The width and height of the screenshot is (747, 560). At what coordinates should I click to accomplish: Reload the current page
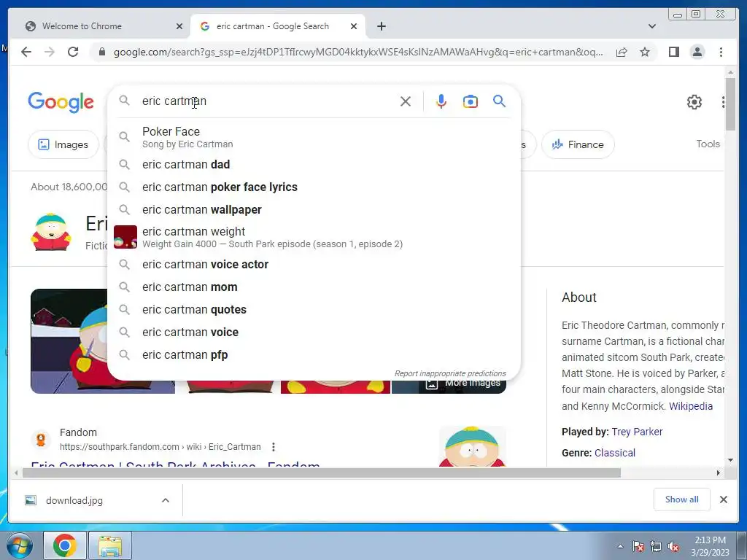point(73,52)
